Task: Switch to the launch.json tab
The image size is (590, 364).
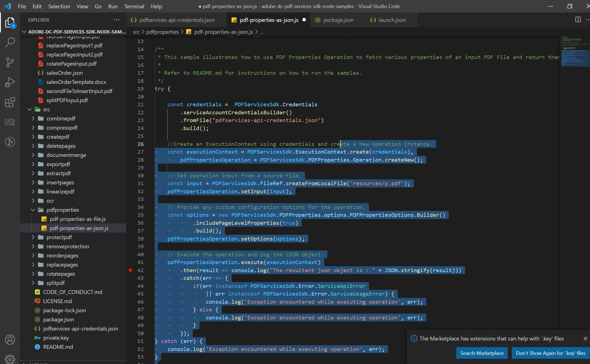Action: pyautogui.click(x=392, y=20)
